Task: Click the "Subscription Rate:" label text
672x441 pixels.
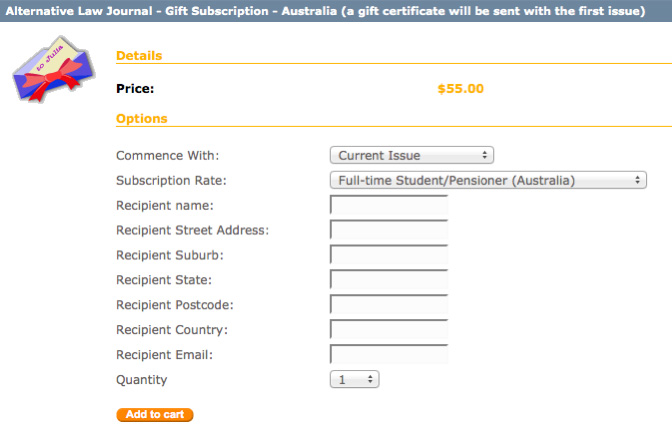Action: (x=171, y=180)
